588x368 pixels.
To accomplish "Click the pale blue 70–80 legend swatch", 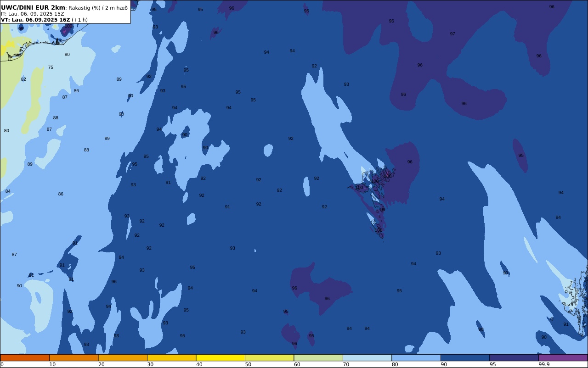I will pyautogui.click(x=367, y=357).
